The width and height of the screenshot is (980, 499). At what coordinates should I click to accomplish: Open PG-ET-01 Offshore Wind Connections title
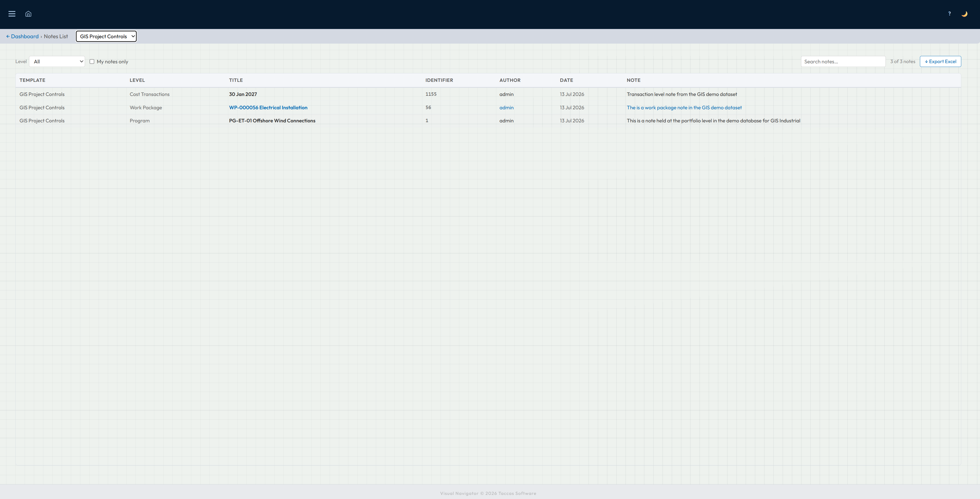point(272,121)
